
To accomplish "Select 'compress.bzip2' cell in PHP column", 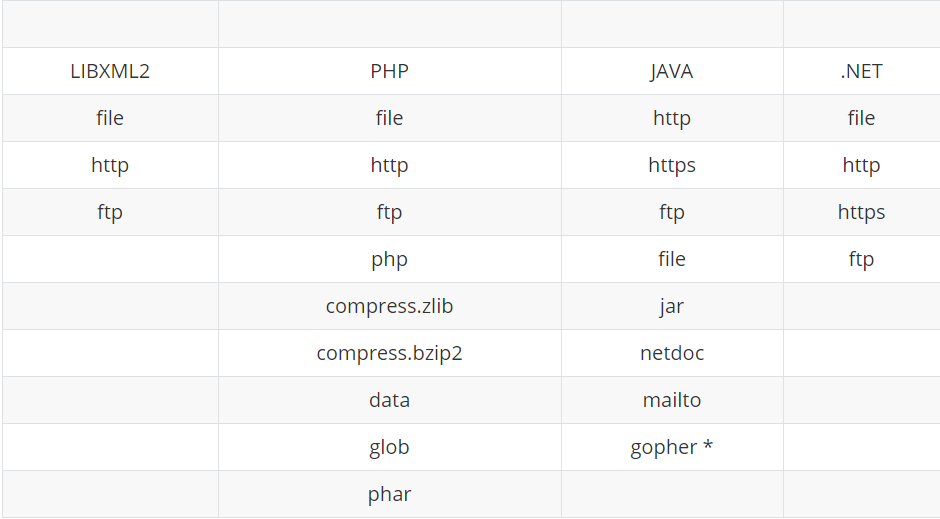I will pyautogui.click(x=389, y=353).
